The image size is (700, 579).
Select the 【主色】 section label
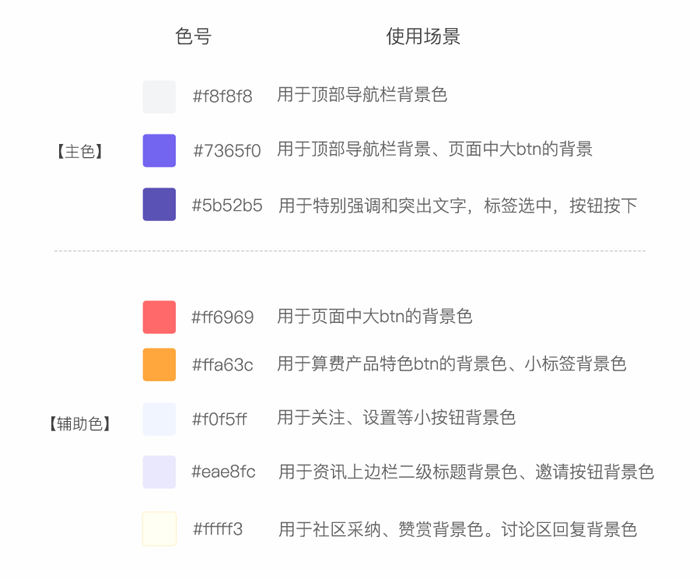point(79,152)
